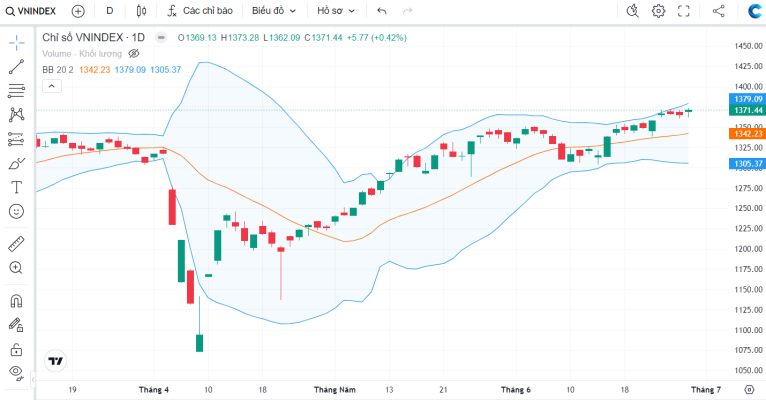Click the Tháng 6 time axis label
Screen dimensions: 766x400
(515, 390)
